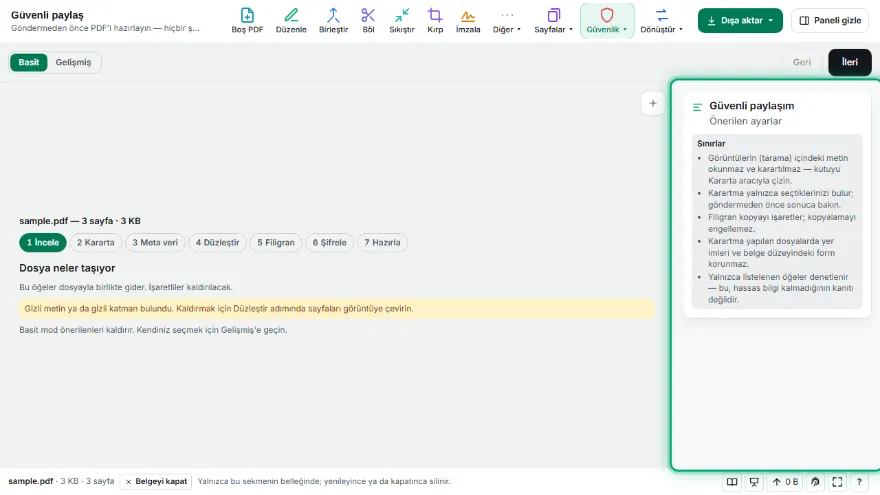Toggle fullscreen mode icon
This screenshot has height=495, width=880.
(x=837, y=482)
